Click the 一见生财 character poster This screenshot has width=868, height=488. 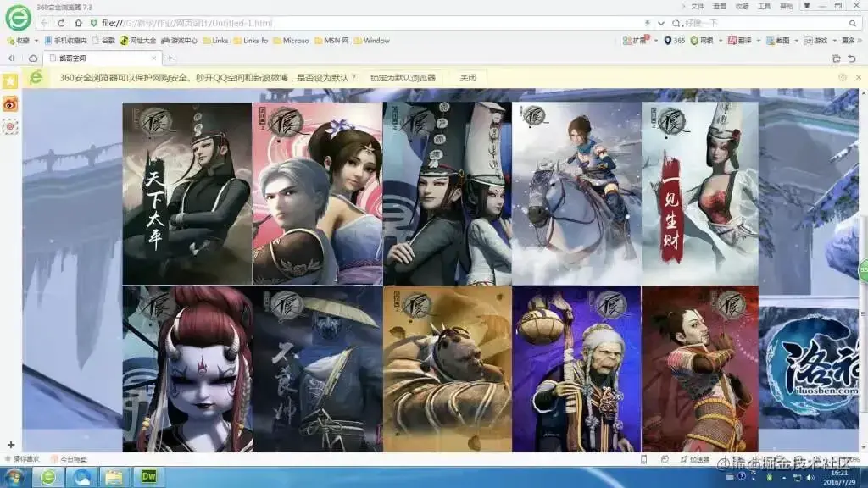699,193
